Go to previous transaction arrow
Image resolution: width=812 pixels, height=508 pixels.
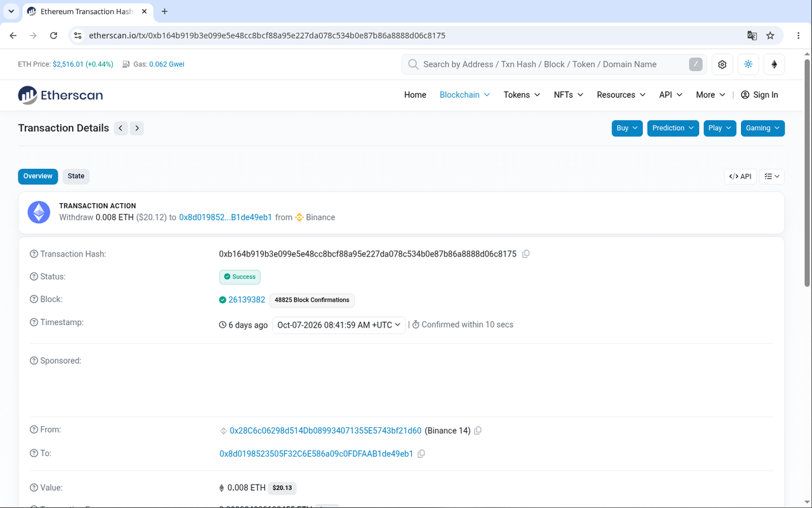click(121, 128)
